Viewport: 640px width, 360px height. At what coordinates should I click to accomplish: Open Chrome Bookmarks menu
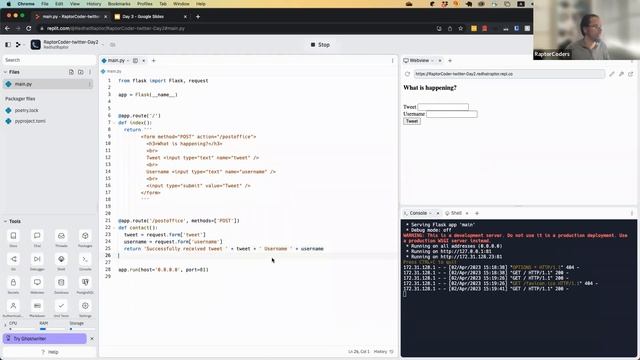pos(119,4)
